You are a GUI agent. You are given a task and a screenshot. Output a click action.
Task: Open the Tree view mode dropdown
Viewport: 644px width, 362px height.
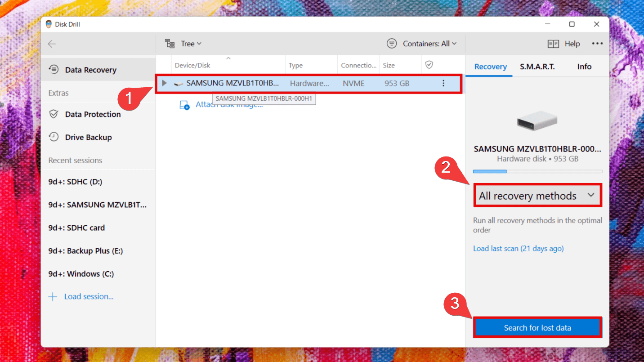click(x=183, y=44)
